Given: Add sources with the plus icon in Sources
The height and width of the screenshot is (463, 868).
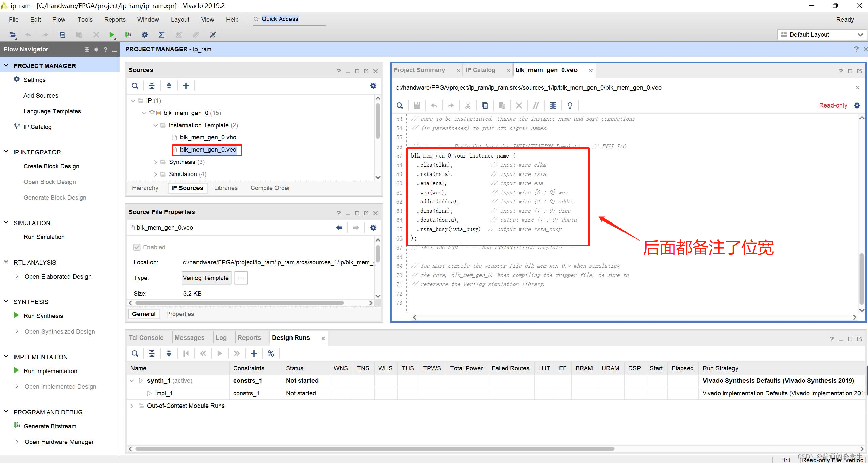Looking at the screenshot, I should (186, 86).
